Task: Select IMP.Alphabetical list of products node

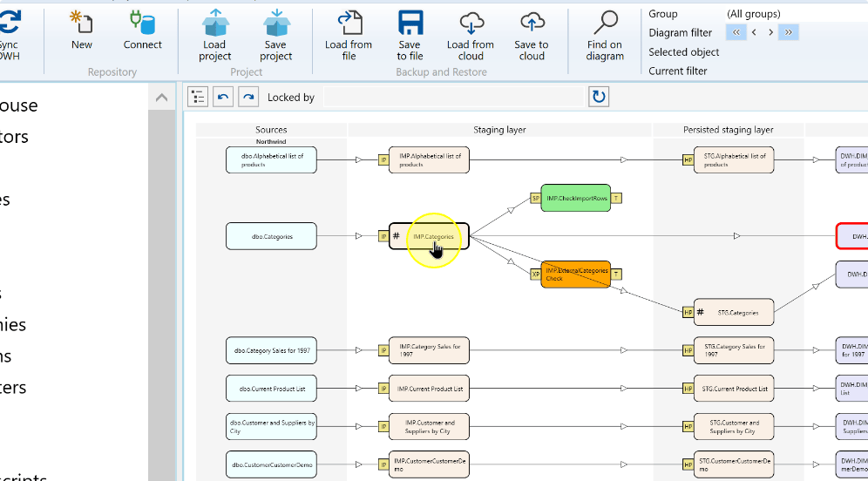Action: tap(429, 160)
